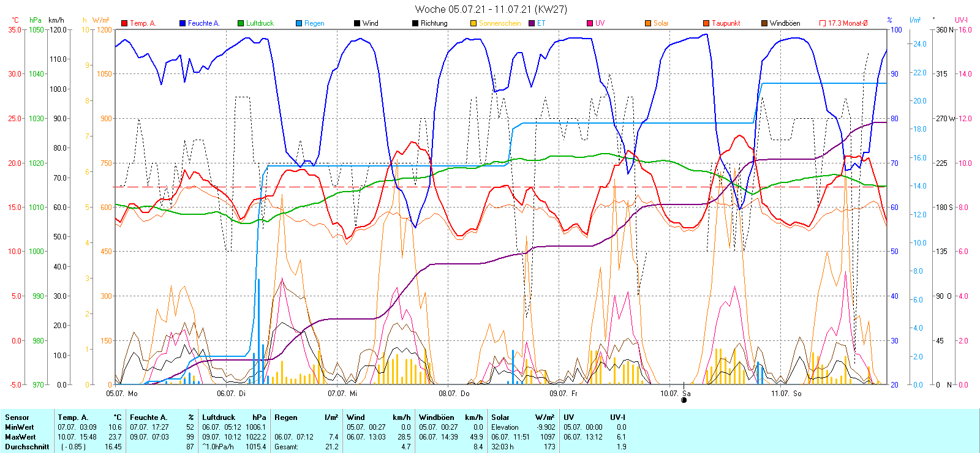Click the solar elevation value -9.902
This screenshot has height=453, width=980.
545,427
